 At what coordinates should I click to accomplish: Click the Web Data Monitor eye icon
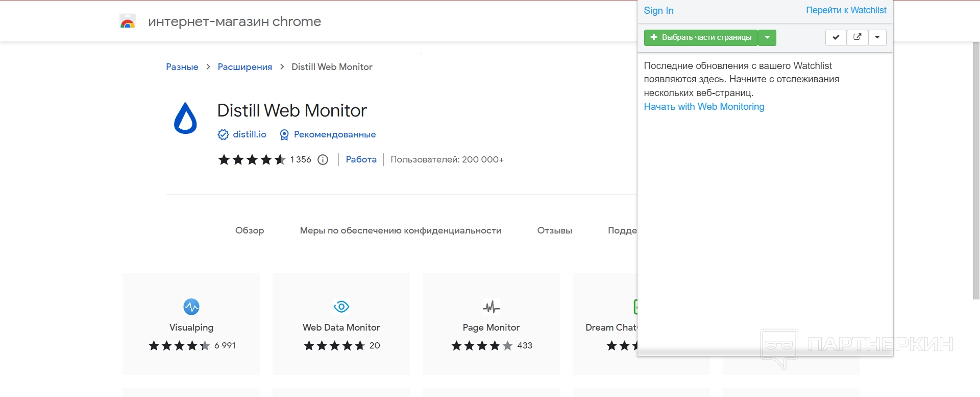[341, 307]
